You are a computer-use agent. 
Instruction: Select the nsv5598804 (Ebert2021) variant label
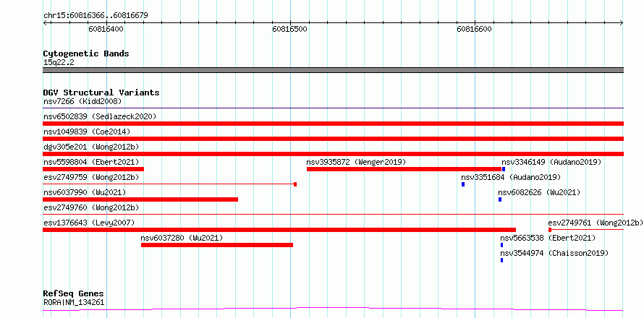[x=91, y=162]
